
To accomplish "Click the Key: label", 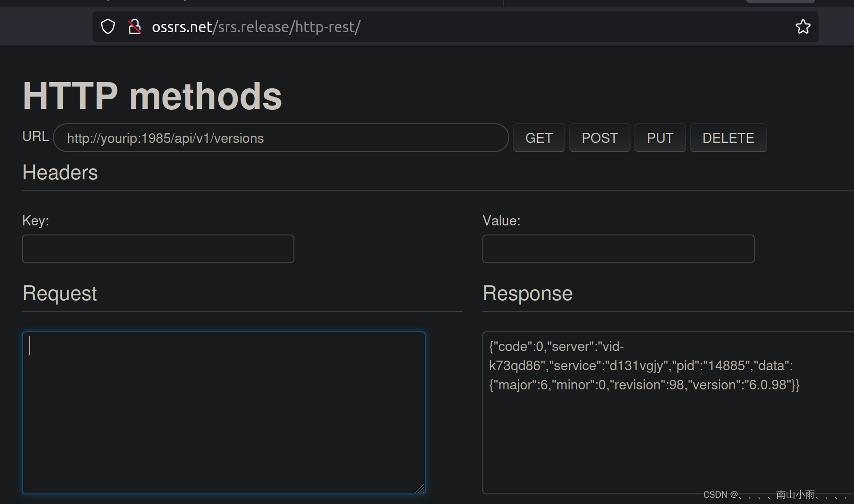I will pyautogui.click(x=35, y=221).
